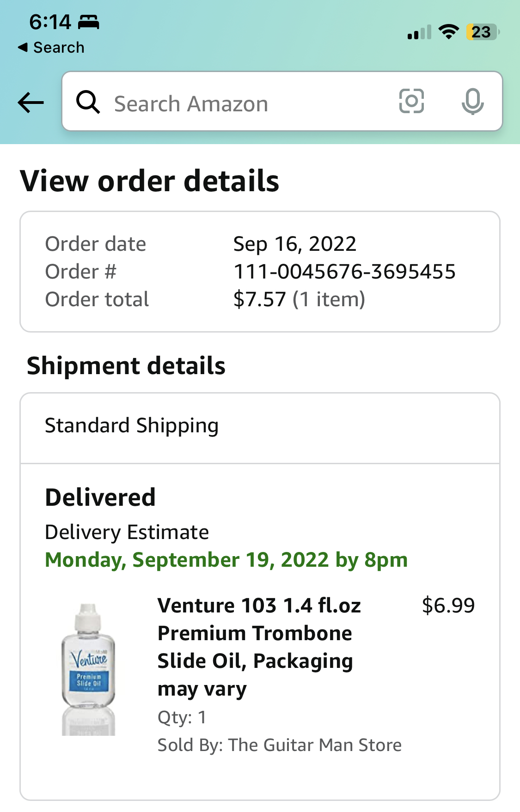Tap the green delivery estimate date
This screenshot has height=812, width=520.
(226, 560)
